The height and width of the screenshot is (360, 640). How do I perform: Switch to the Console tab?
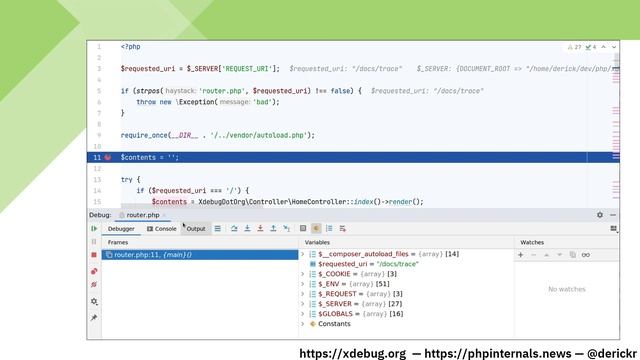coord(162,229)
